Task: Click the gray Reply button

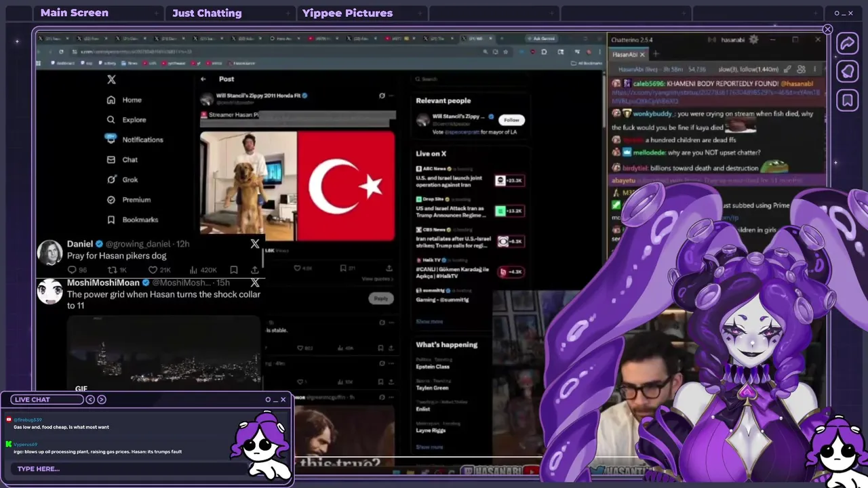Action: point(380,298)
